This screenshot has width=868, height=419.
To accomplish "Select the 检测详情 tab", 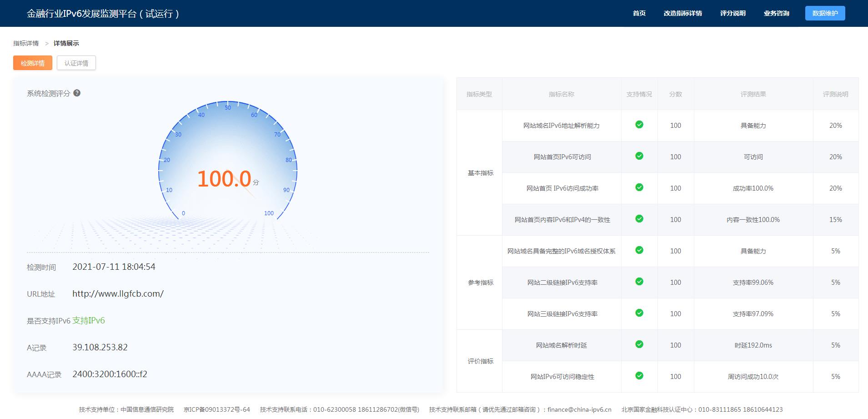I will click(x=33, y=63).
